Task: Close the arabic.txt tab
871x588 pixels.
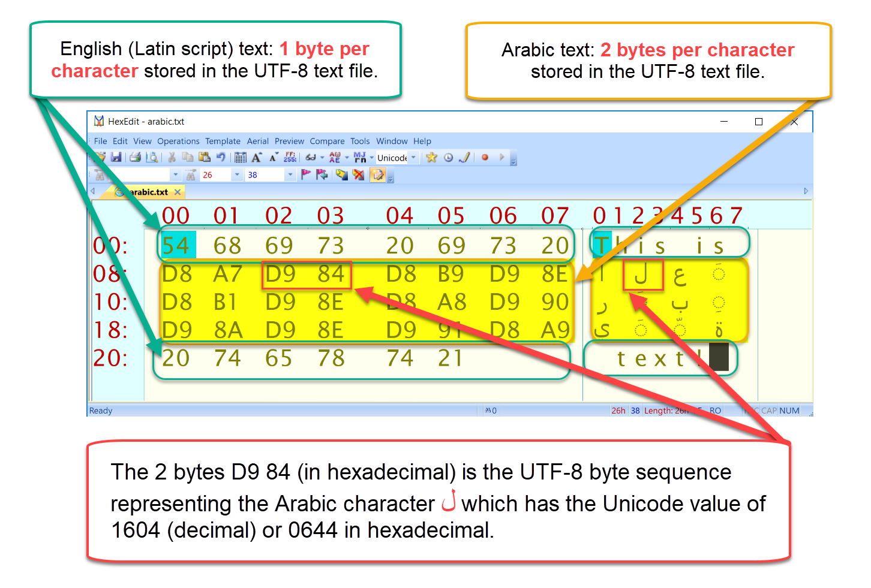Action: pyautogui.click(x=178, y=192)
